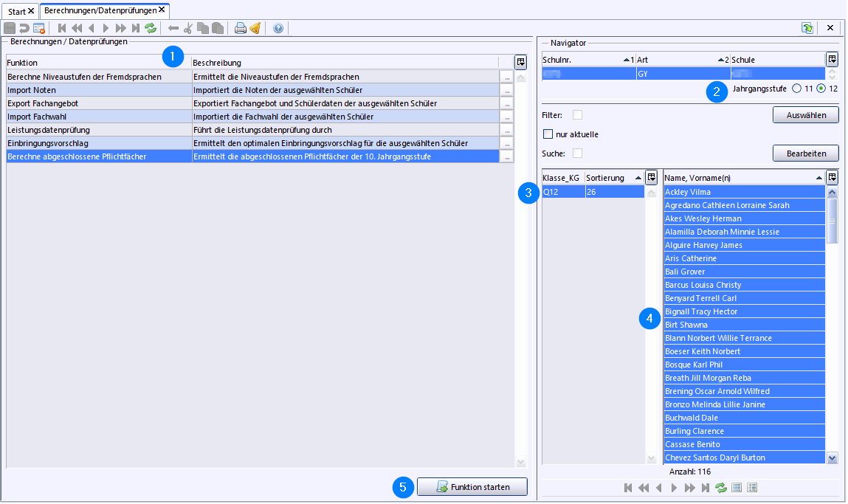This screenshot has width=848, height=504.
Task: Click the copy icon in the toolbar
Action: point(203,28)
